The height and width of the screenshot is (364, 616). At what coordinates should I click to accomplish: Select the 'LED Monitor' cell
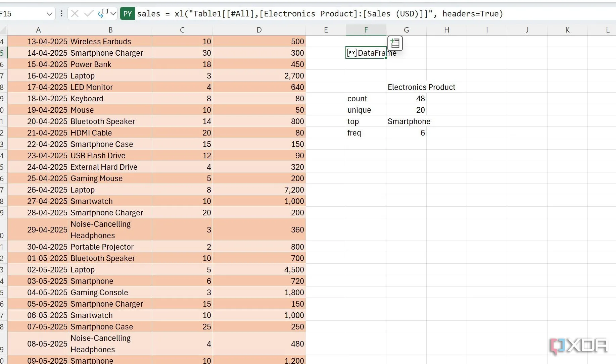(x=110, y=87)
